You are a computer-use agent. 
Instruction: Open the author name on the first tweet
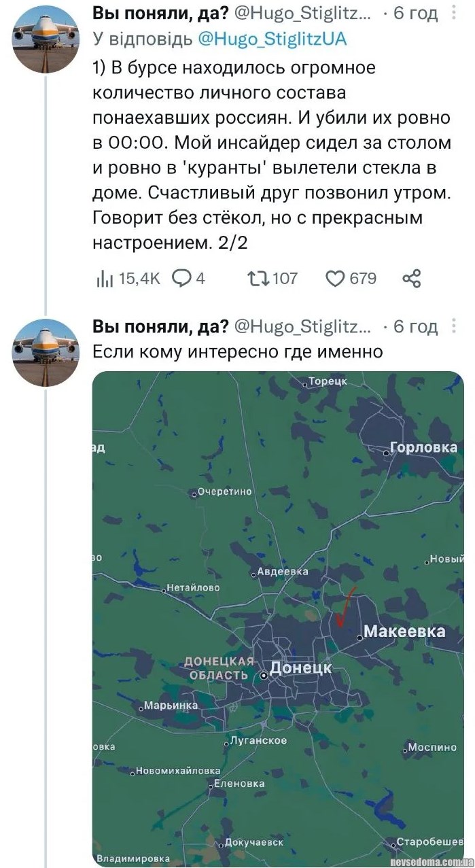(160, 14)
